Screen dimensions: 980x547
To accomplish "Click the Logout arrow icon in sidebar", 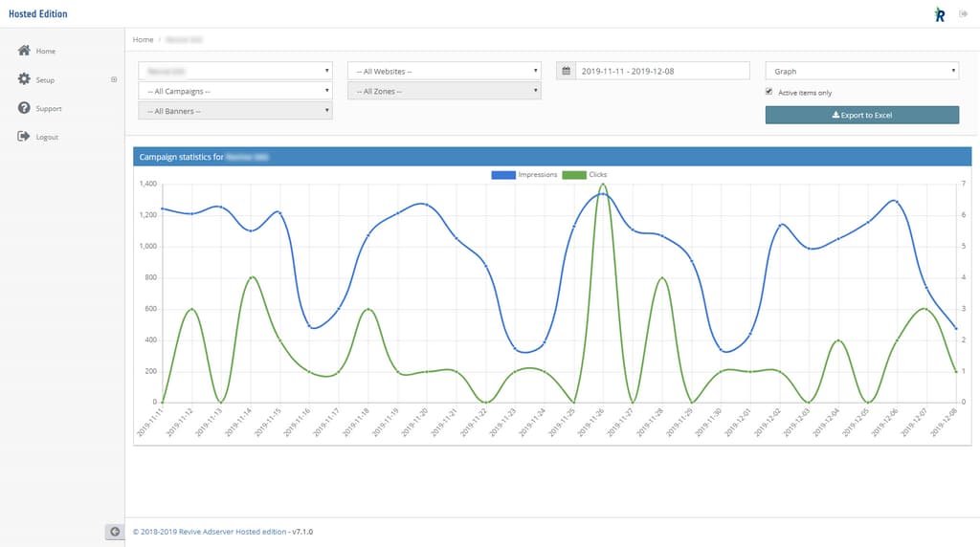I will 24,136.
